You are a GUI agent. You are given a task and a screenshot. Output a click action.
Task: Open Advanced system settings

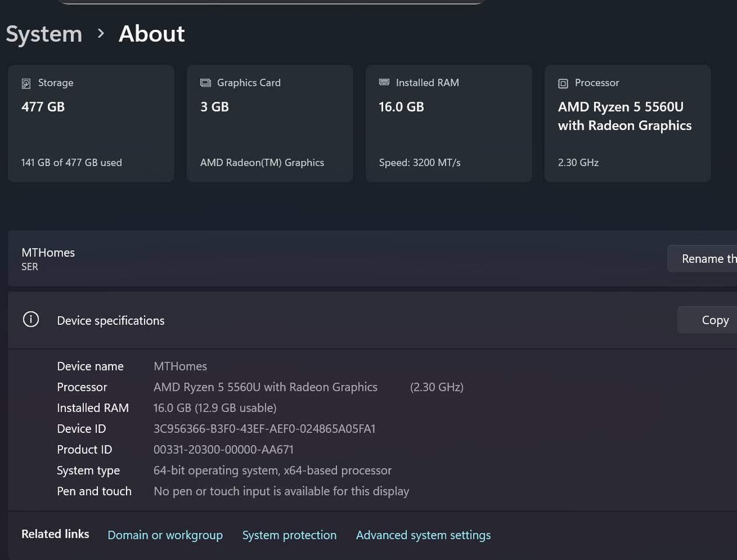pyautogui.click(x=423, y=535)
